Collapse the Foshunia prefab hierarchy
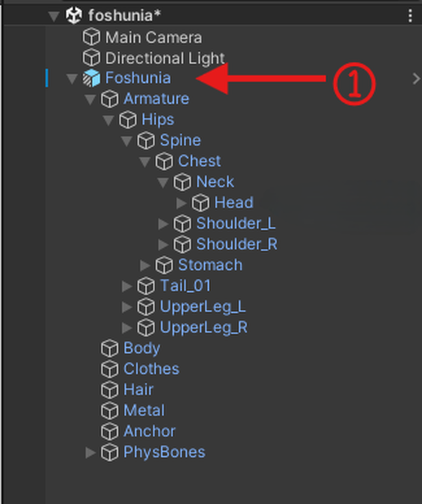Image resolution: width=422 pixels, height=504 pixels. (x=72, y=78)
